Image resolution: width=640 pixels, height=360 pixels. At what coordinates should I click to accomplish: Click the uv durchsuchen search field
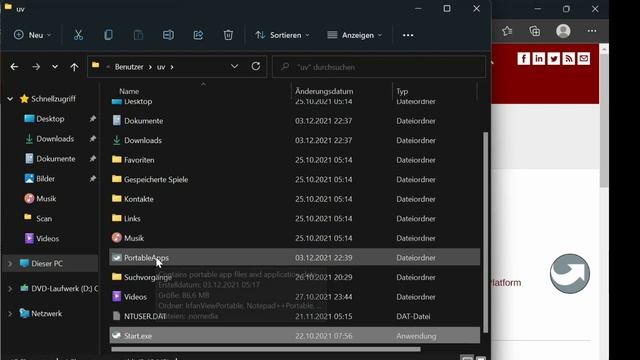pos(379,67)
